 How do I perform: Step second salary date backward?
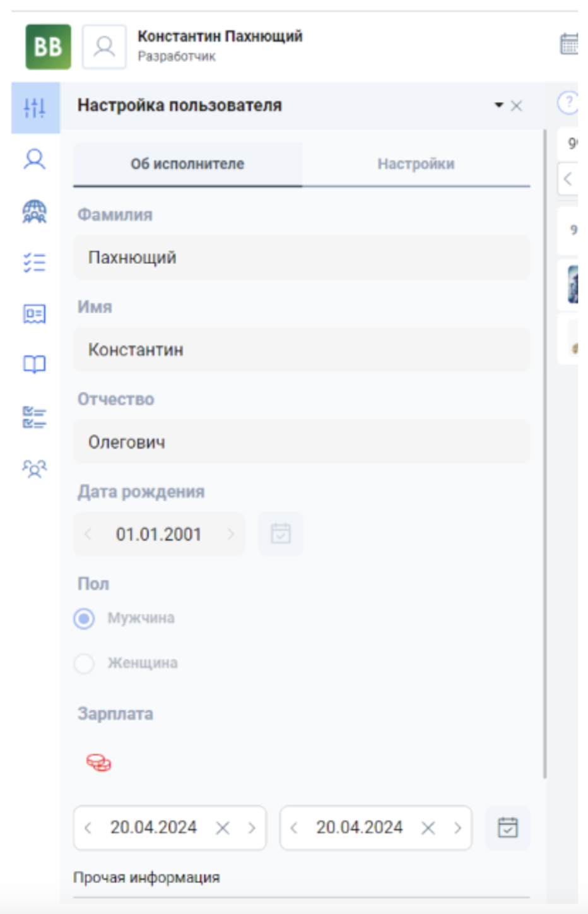pyautogui.click(x=293, y=828)
